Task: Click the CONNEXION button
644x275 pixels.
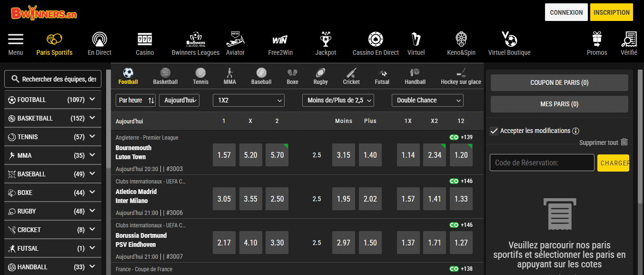Action: [x=566, y=12]
